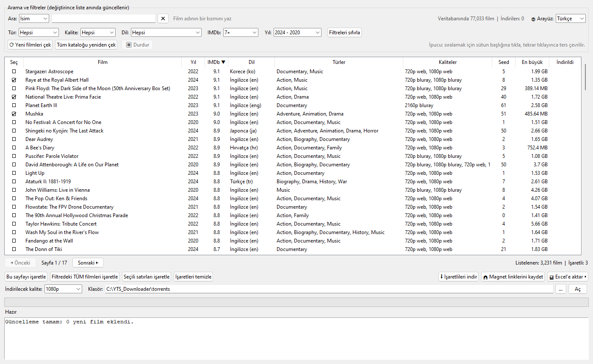The height and width of the screenshot is (364, 593).
Task: Check the box for Stargazer: Astroscope
Action: pos(14,72)
